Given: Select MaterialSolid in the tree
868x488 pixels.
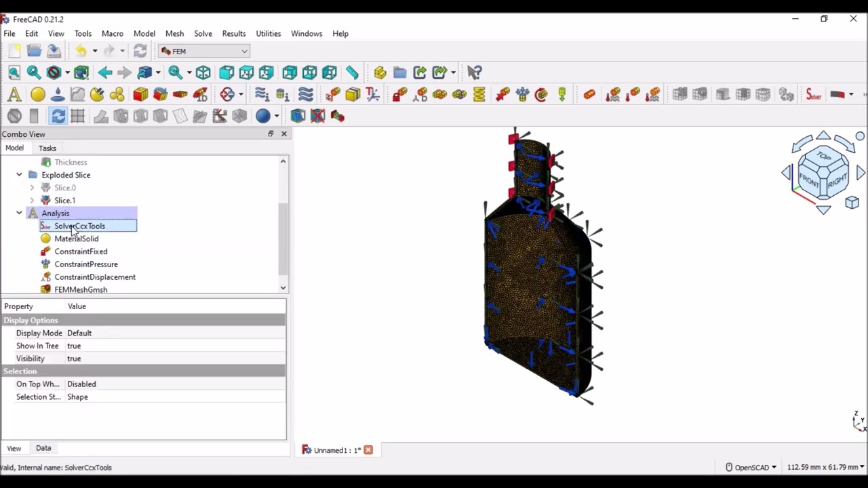Looking at the screenshot, I should [76, 239].
